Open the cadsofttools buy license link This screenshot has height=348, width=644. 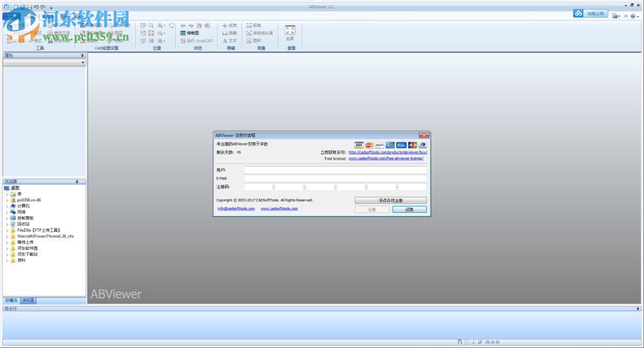(388, 152)
